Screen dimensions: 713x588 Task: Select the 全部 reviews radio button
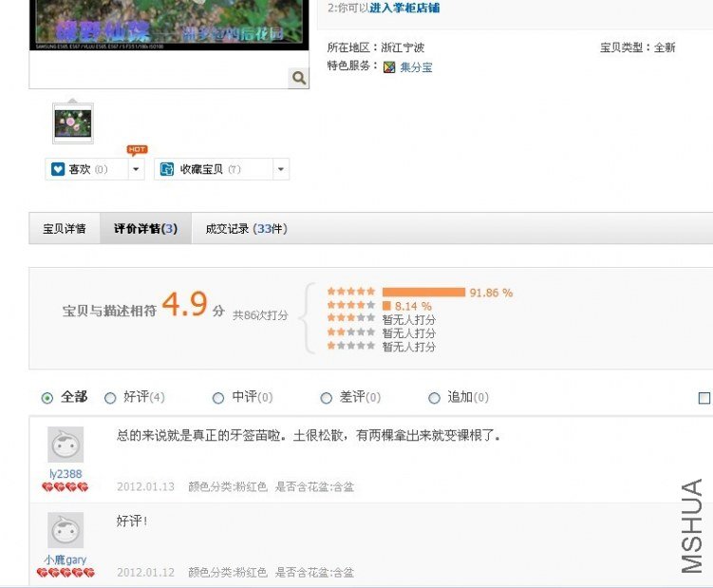click(x=47, y=398)
